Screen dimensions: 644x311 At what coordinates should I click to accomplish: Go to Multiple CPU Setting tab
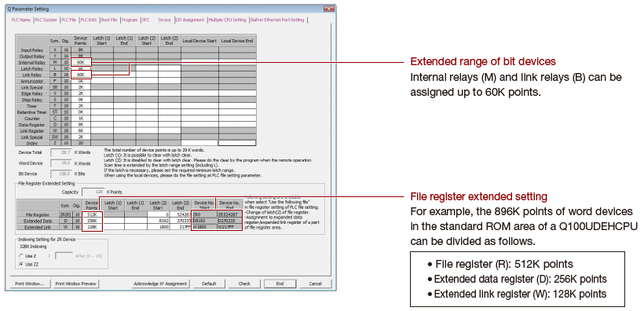click(228, 20)
